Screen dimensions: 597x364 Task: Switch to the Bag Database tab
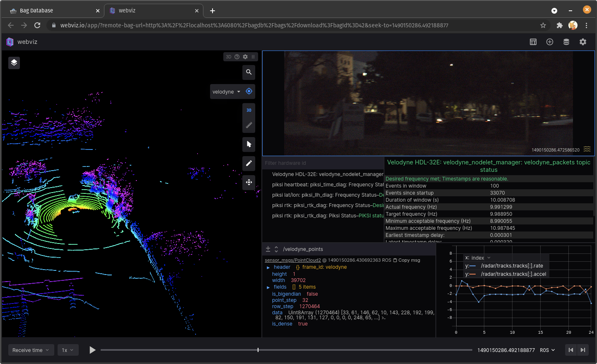(x=55, y=11)
